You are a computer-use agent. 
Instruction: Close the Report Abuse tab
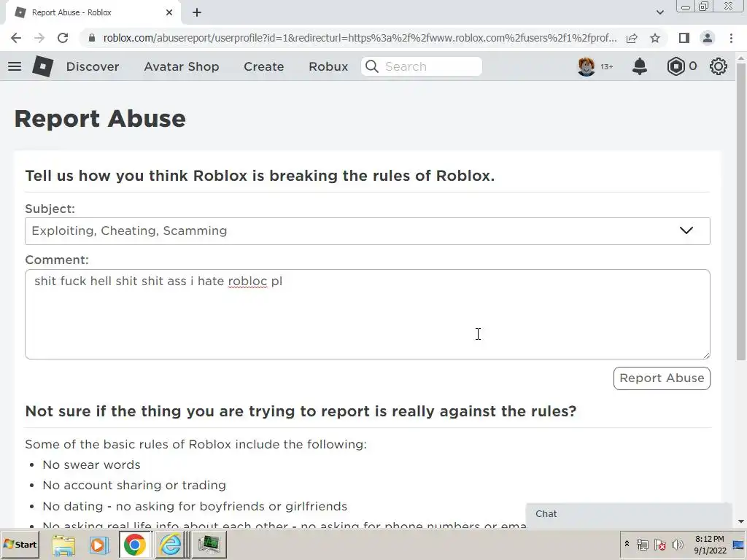click(x=169, y=13)
